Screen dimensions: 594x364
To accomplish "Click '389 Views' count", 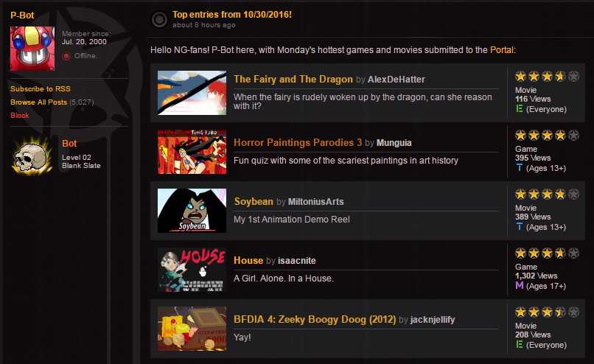I will [x=533, y=217].
